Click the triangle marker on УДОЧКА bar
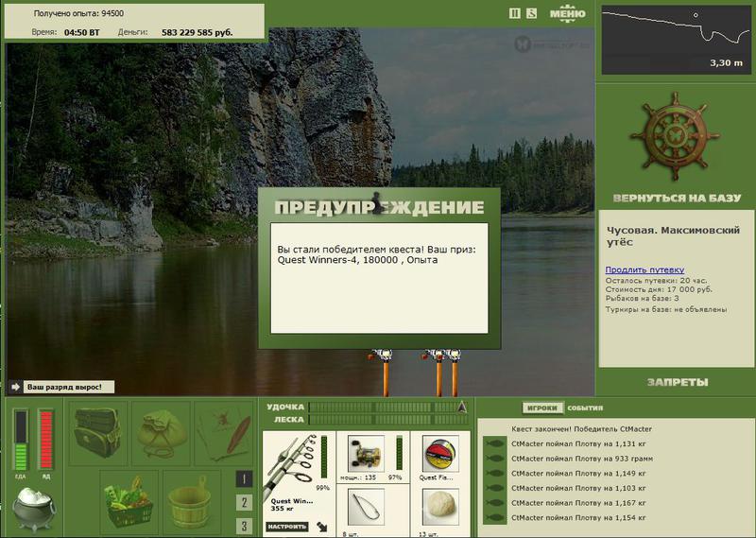The height and width of the screenshot is (538, 756). coord(462,407)
